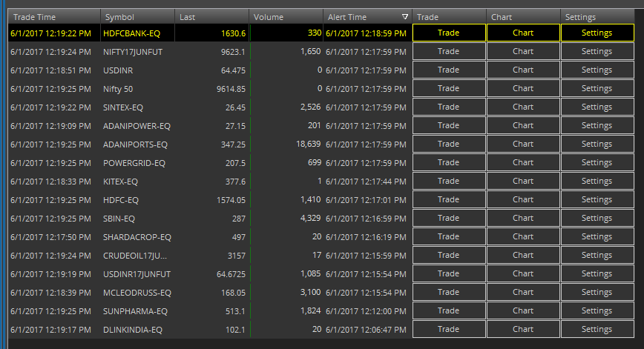Open Settings for DLINKINDIA-EQ
Viewport: 644px width, 349px height.
pos(597,329)
